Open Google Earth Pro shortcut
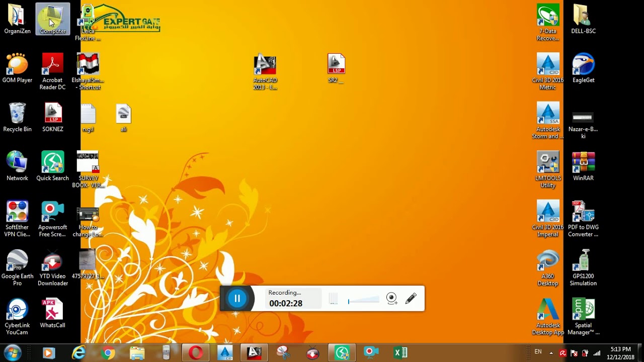644x362 pixels. 17,268
